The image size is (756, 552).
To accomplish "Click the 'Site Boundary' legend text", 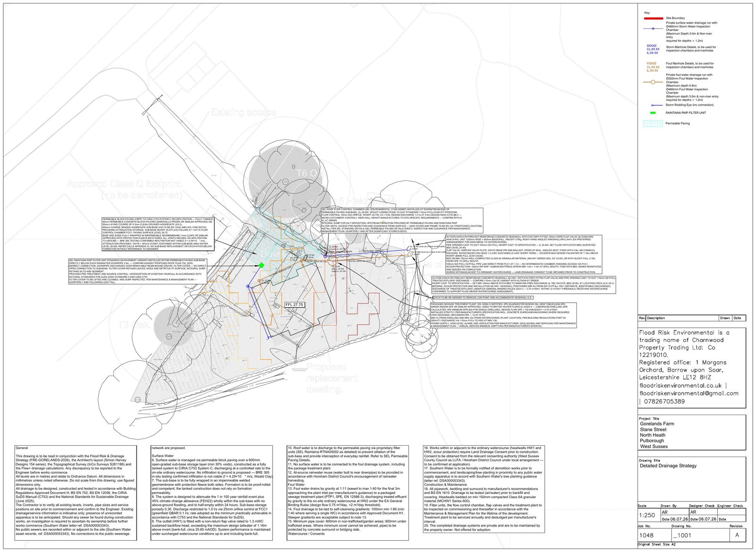I will 675,18.
